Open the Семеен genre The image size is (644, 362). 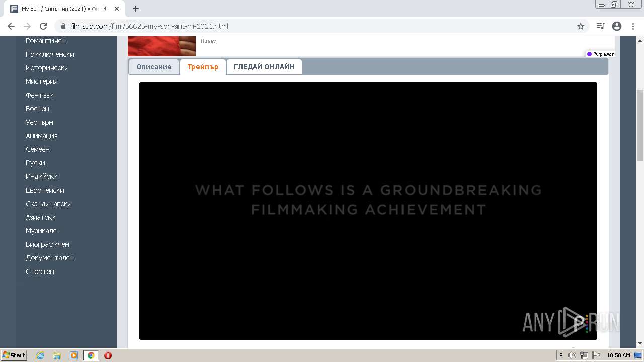(38, 149)
